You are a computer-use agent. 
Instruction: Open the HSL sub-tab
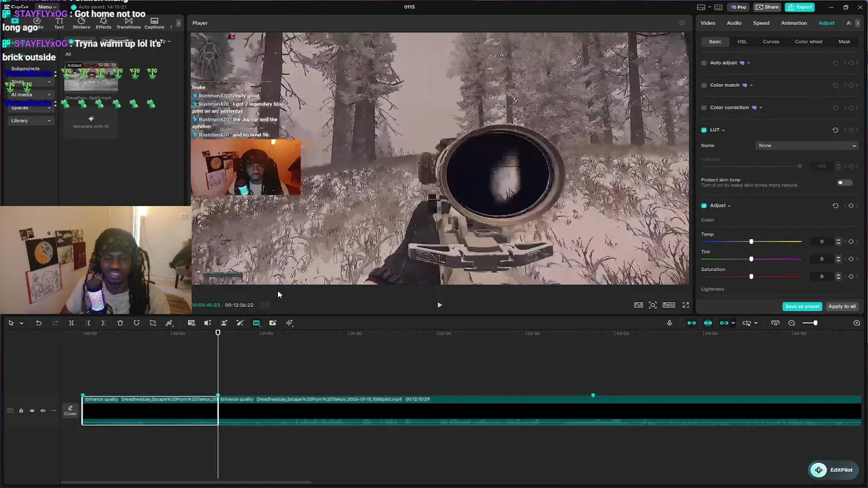pos(742,42)
